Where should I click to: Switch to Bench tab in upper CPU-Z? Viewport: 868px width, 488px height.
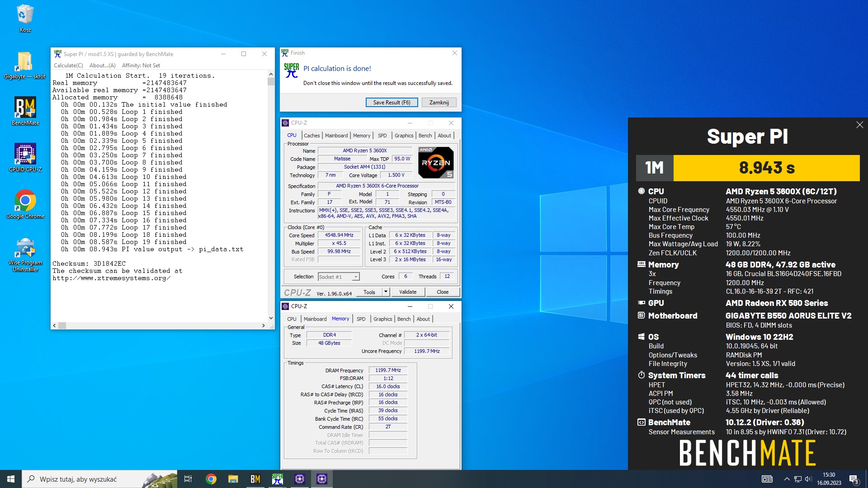click(x=425, y=136)
